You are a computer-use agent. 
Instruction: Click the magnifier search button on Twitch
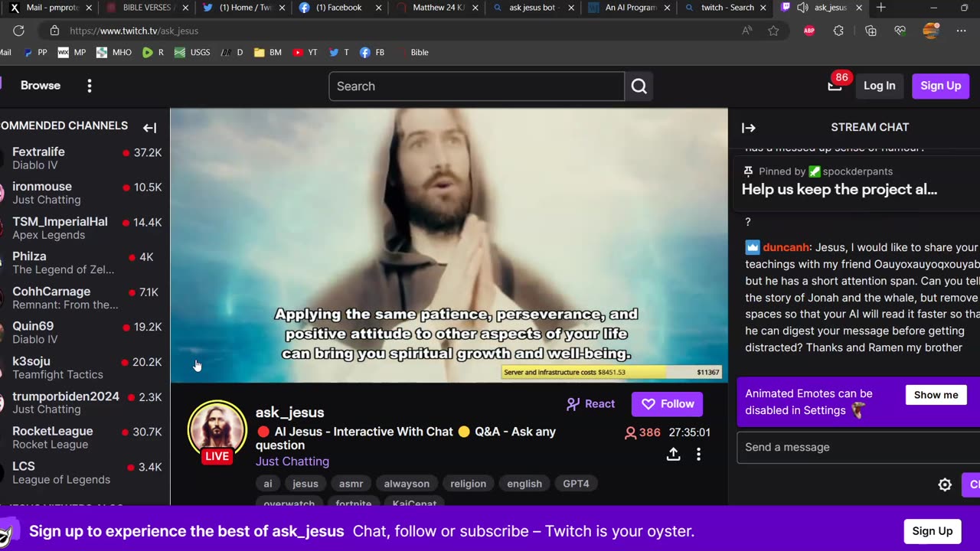(x=639, y=86)
